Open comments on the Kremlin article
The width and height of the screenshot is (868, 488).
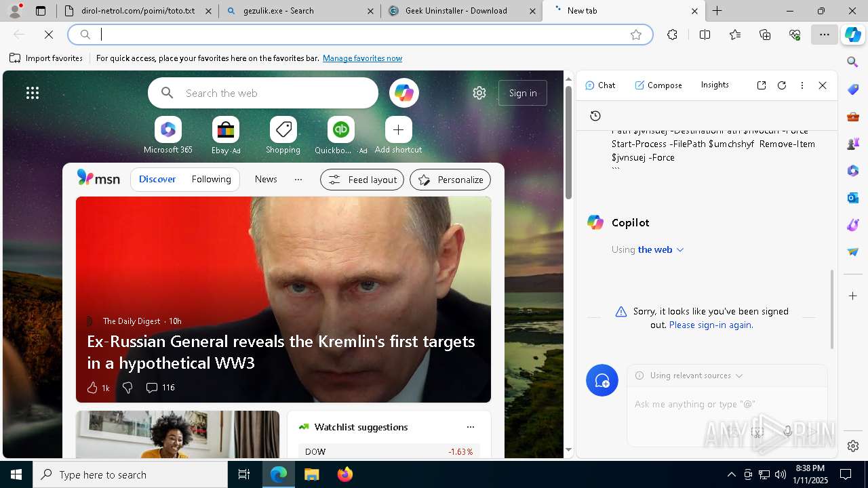[x=160, y=388]
